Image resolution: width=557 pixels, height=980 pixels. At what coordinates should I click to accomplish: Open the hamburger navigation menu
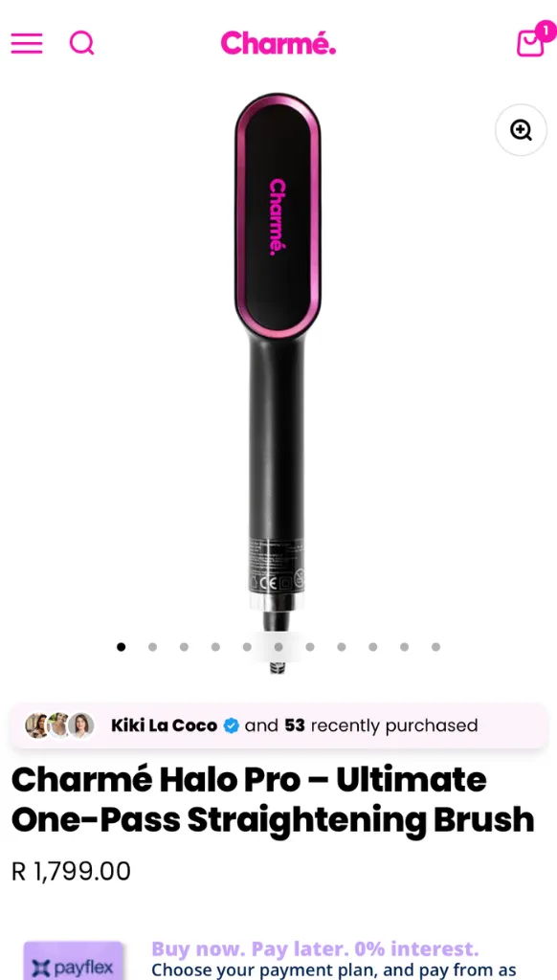tap(27, 44)
